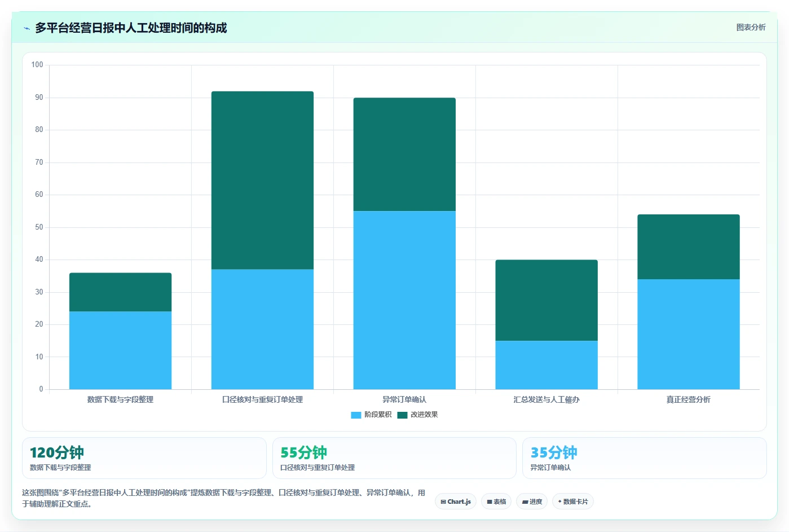Open the 图表分析 label in the header
Viewport: 789px width, 532px height.
pos(751,27)
